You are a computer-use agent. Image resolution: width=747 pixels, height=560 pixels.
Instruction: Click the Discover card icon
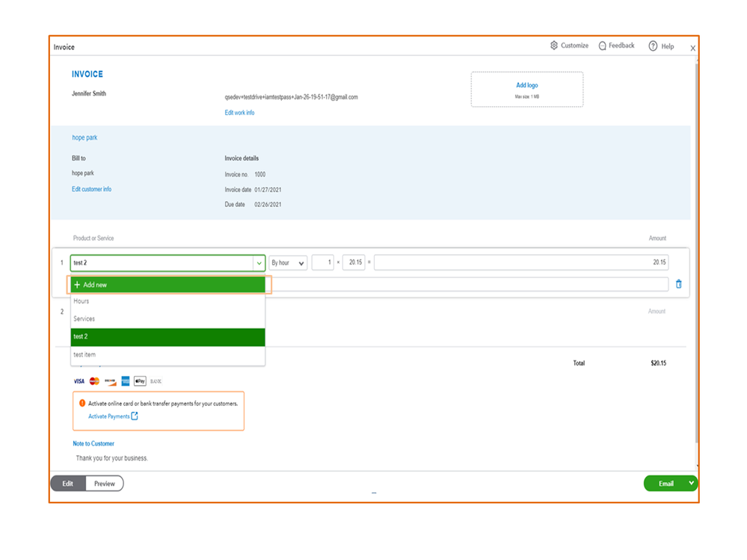point(110,381)
